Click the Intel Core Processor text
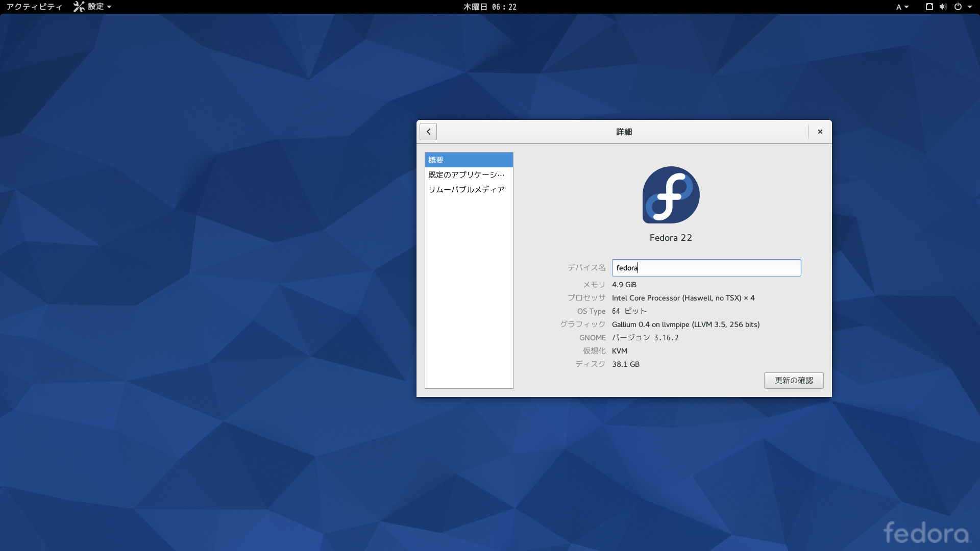This screenshot has width=980, height=551. (683, 298)
